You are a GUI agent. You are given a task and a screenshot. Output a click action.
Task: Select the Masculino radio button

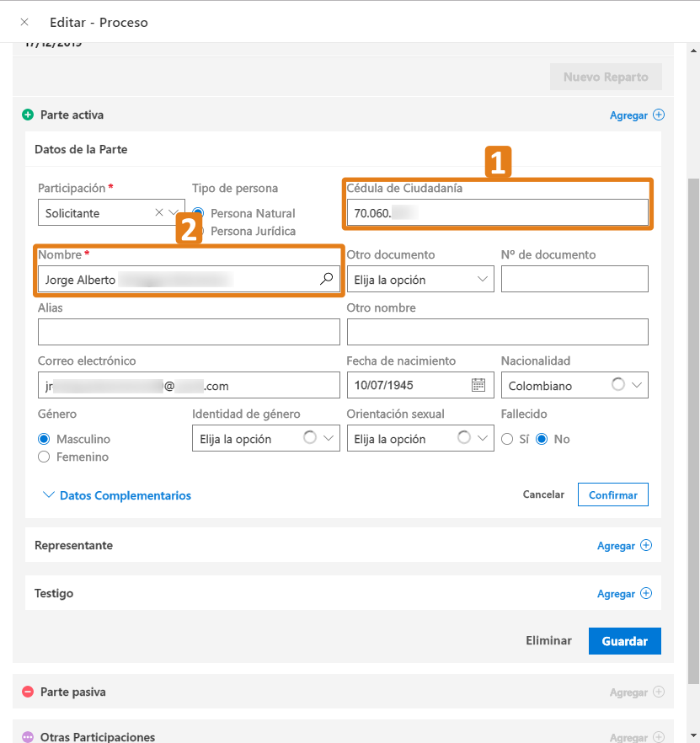point(44,439)
